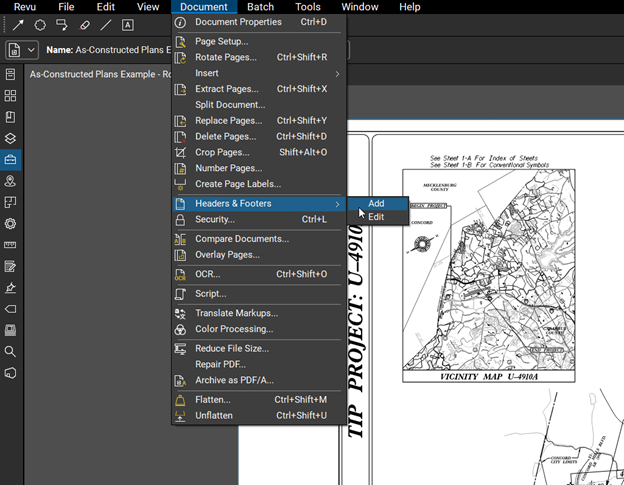
Task: Open the Search panel
Action: [10, 351]
